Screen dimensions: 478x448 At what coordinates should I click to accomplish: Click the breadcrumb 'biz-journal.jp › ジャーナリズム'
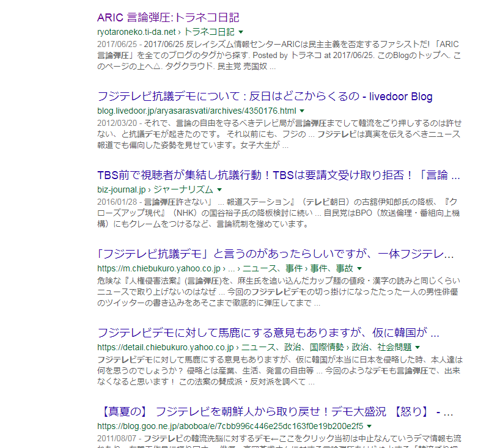[155, 189]
